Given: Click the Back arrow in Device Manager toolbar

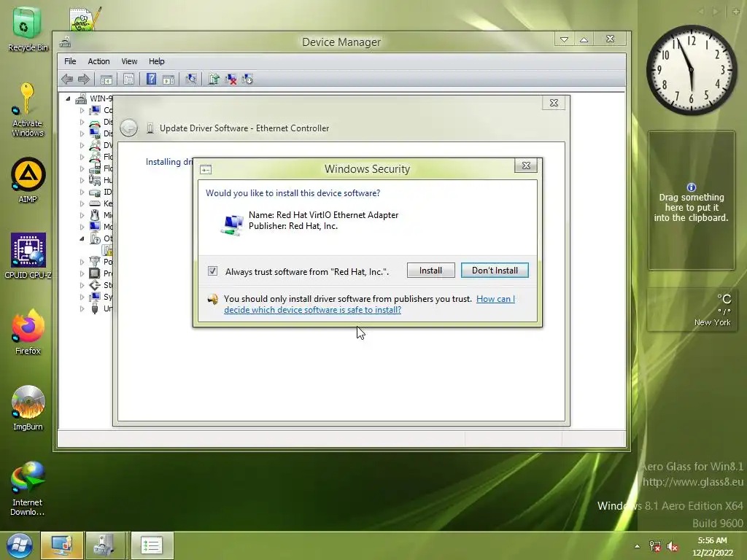Looking at the screenshot, I should [67, 79].
